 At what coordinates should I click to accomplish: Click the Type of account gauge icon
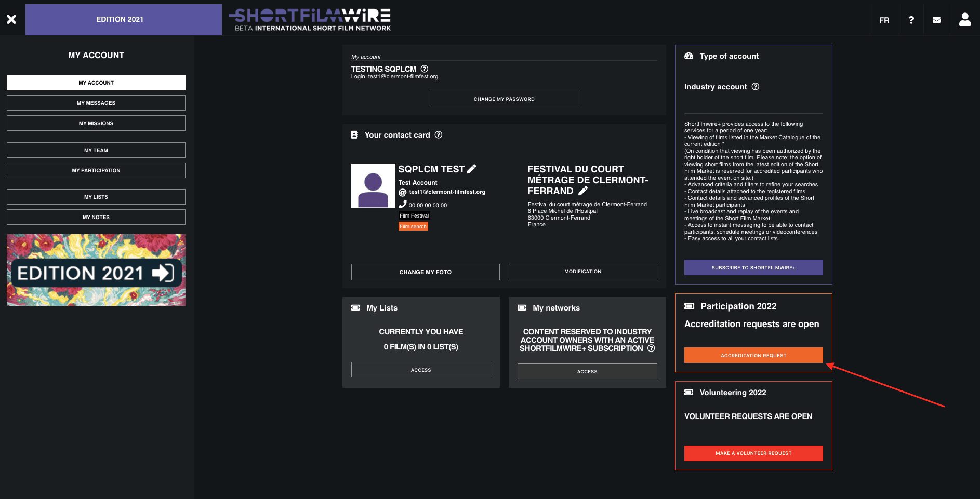tap(688, 56)
